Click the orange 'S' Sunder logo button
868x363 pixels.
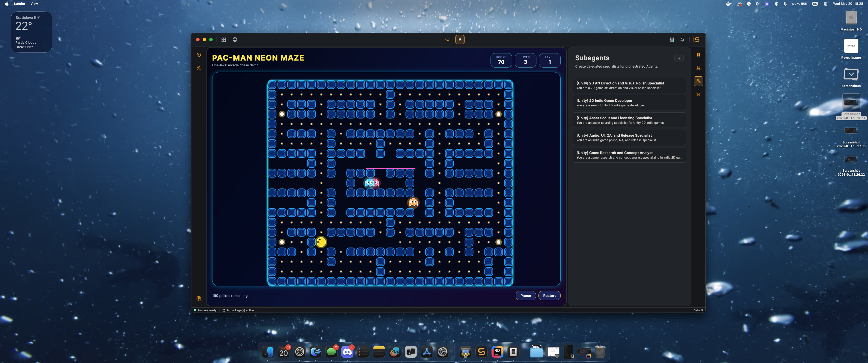pos(697,40)
